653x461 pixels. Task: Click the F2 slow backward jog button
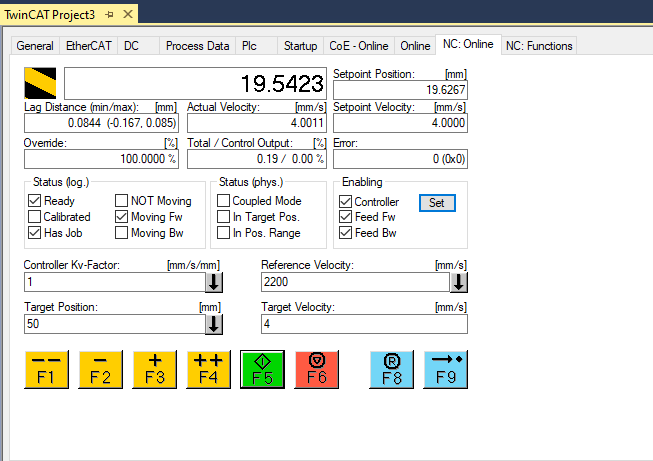click(100, 369)
